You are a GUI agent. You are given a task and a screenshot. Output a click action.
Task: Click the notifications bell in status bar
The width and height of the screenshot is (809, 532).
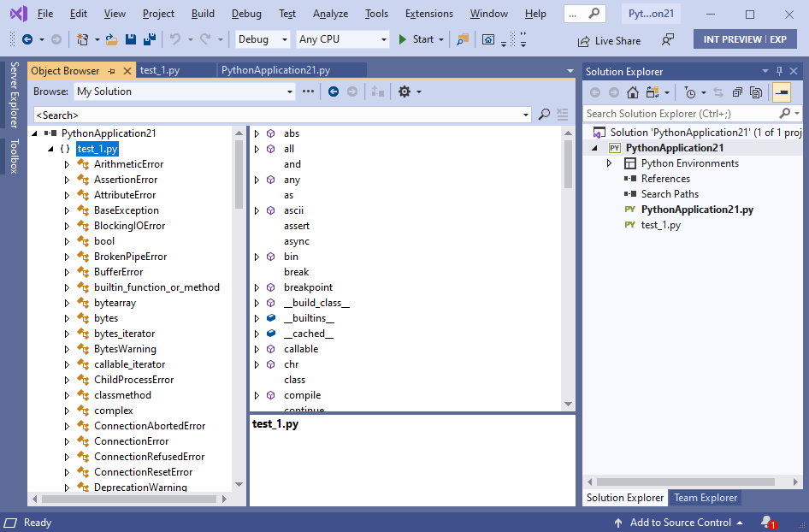[768, 523]
